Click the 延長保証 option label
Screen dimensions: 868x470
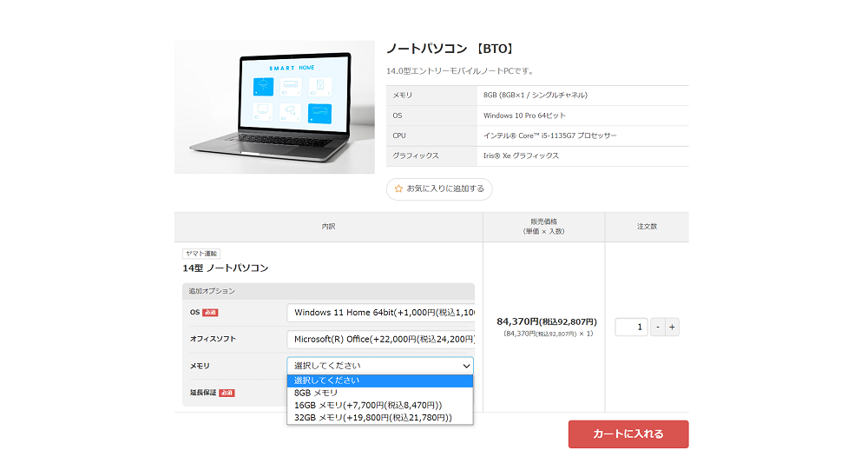pyautogui.click(x=203, y=393)
